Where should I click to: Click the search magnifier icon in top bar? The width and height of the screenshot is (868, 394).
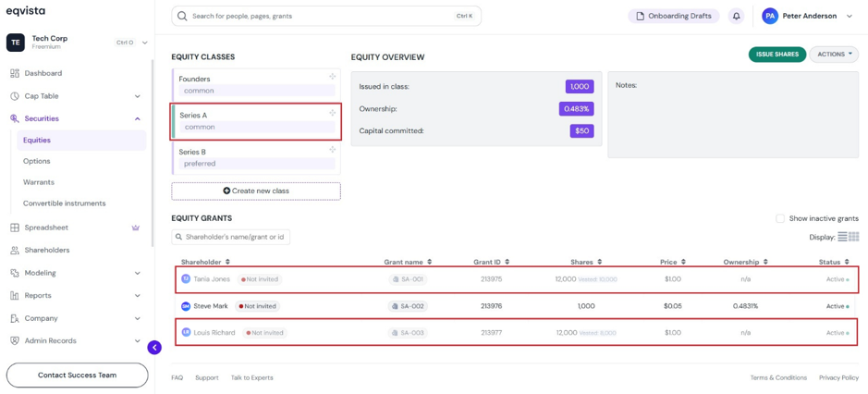181,16
